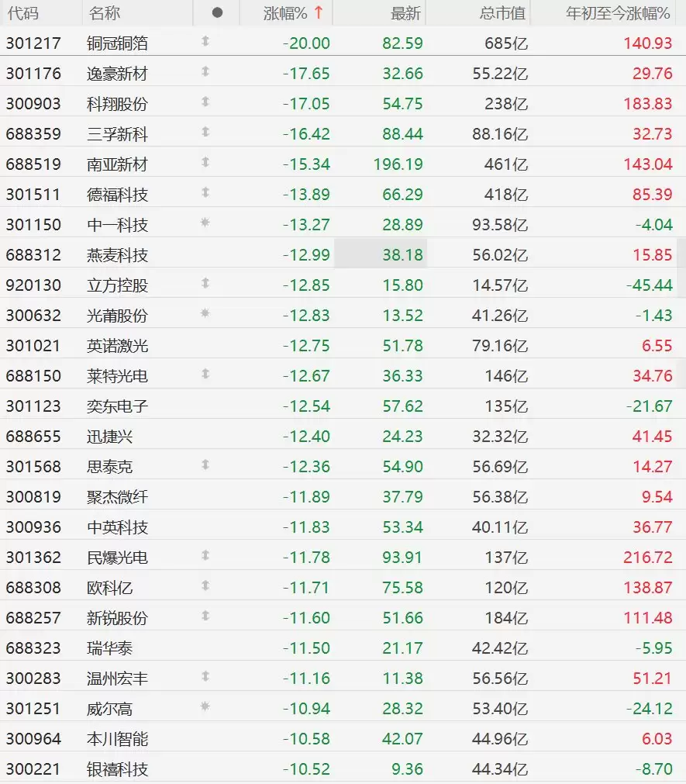
Task: Sort by the 总市值 column header
Action: [502, 13]
